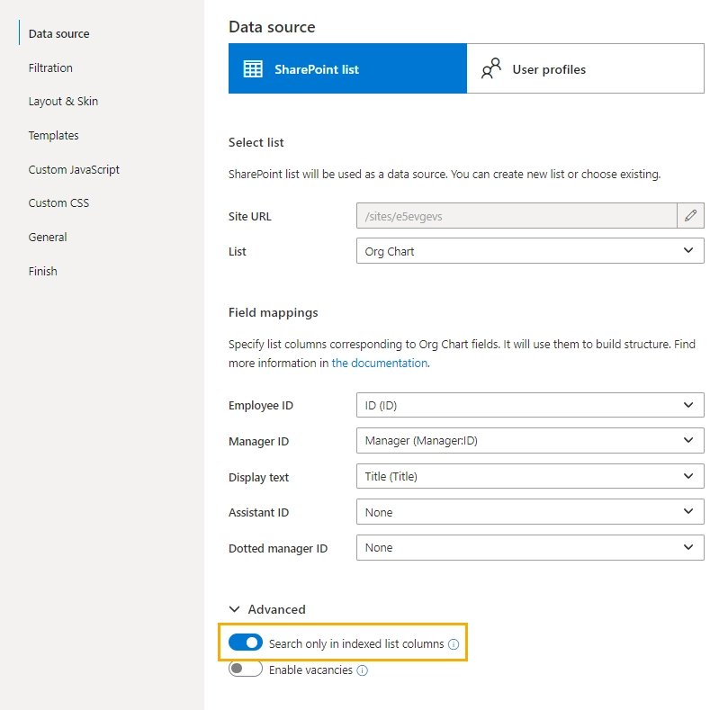
Task: Go to General settings
Action: coord(48,237)
